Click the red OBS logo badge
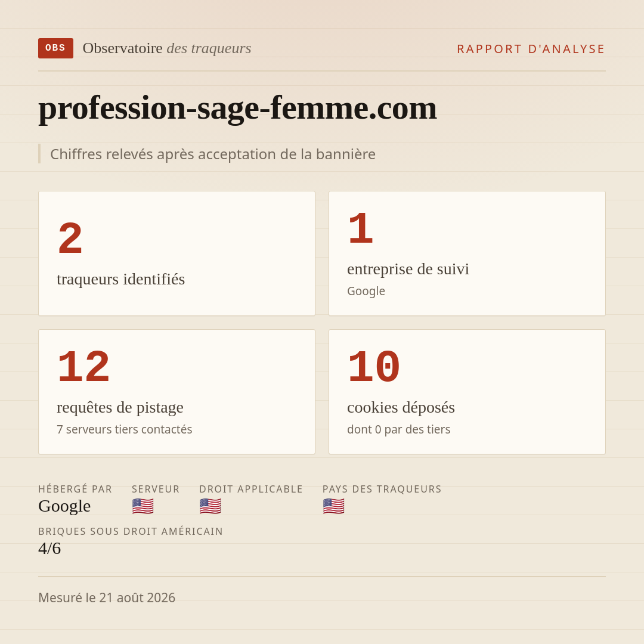Viewport: 644px width, 644px height. (56, 48)
